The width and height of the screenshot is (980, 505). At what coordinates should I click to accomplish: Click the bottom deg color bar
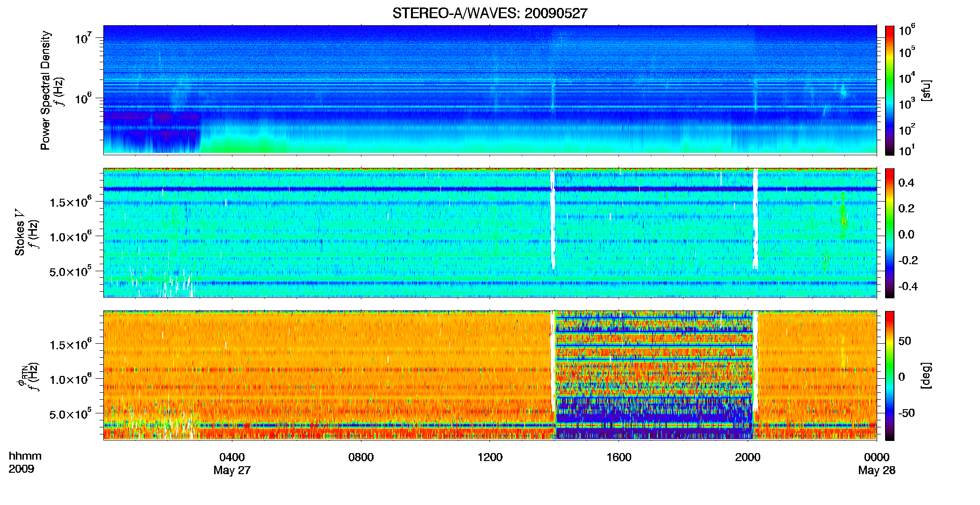[x=890, y=375]
